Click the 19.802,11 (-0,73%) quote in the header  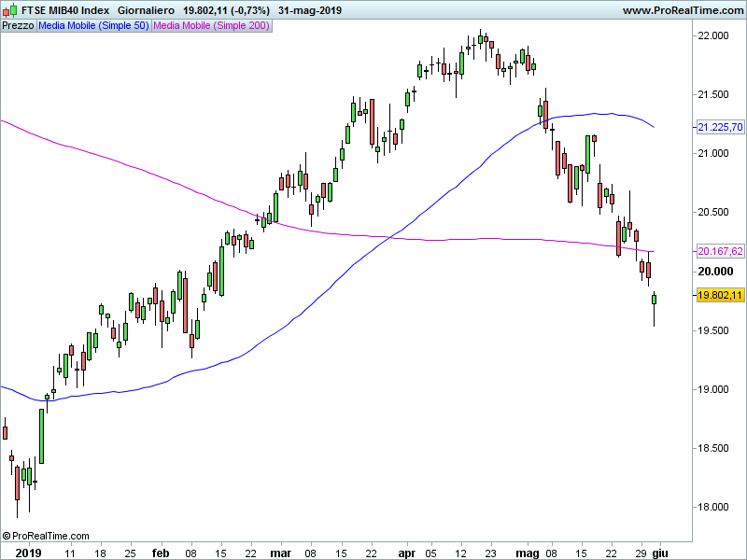click(x=226, y=10)
